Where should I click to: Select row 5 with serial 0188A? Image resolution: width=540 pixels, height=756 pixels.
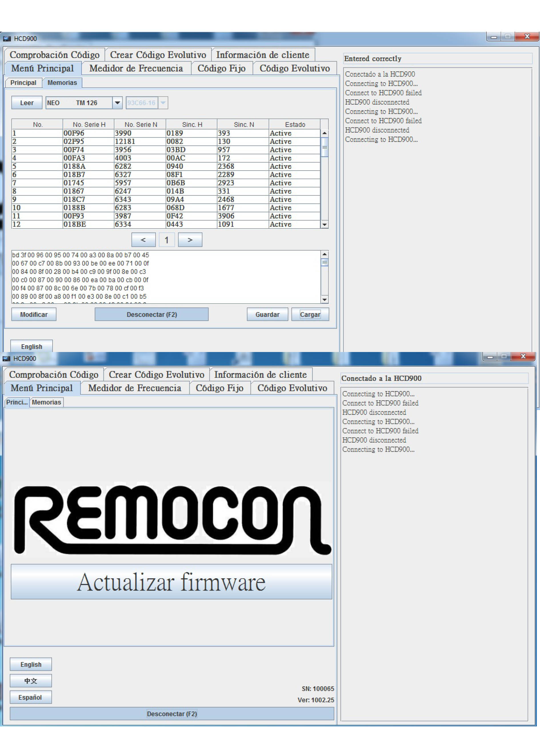tap(74, 166)
